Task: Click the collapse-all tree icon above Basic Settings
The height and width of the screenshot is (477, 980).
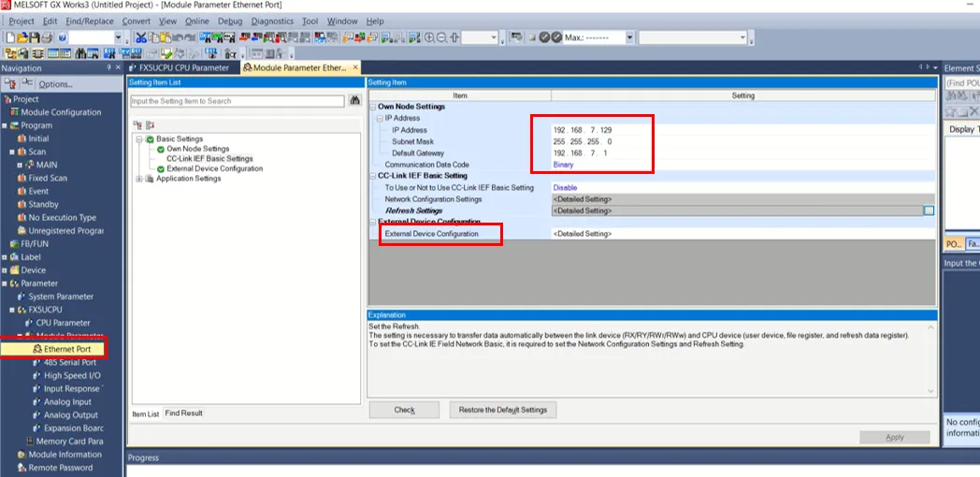Action: [150, 125]
